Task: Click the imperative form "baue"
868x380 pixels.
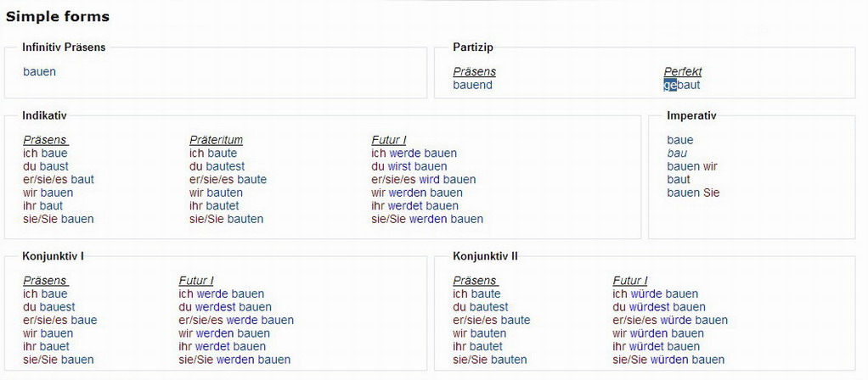Action: tap(680, 140)
